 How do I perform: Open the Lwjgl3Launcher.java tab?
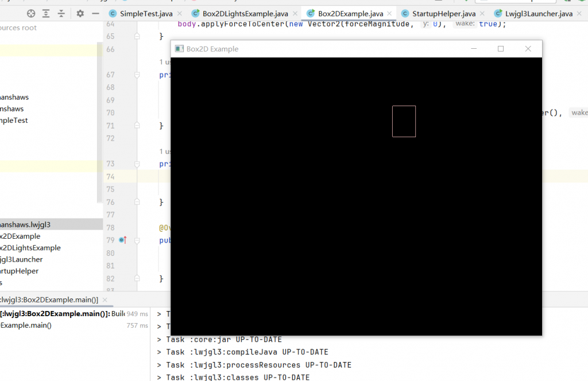click(x=539, y=14)
